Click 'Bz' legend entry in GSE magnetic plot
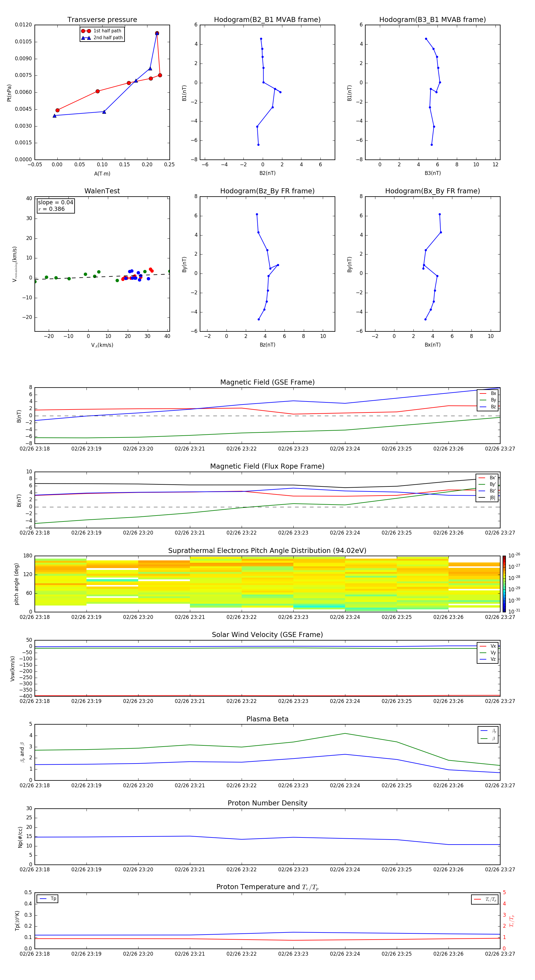This screenshot has height=980, width=535. click(488, 407)
